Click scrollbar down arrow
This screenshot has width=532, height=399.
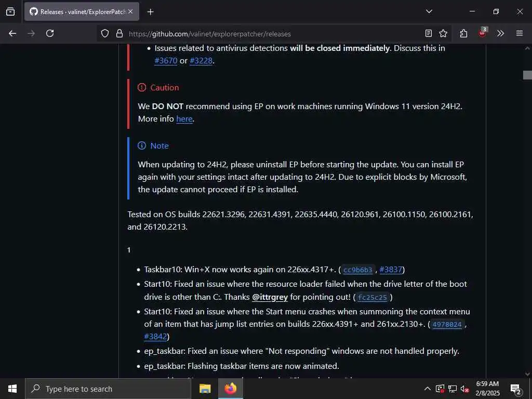527,374
